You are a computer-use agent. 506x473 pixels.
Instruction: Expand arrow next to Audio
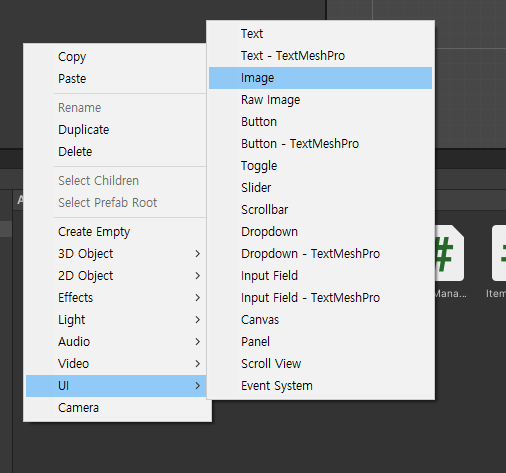pyautogui.click(x=198, y=342)
